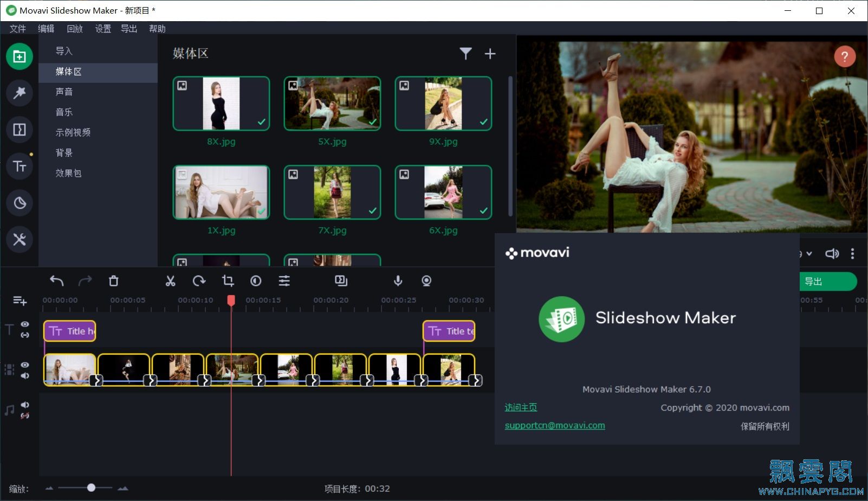
Task: Click the filter funnel icon in media bin
Action: [x=465, y=53]
